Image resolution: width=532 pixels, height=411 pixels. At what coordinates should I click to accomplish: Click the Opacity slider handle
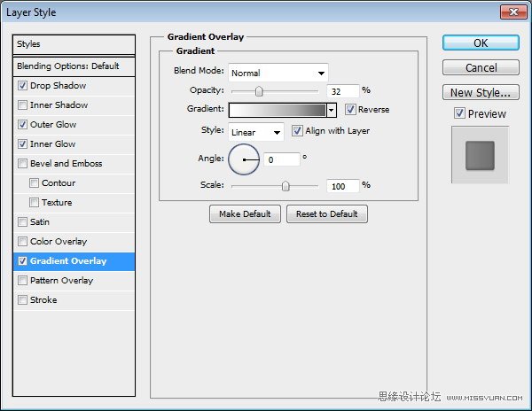(x=259, y=91)
